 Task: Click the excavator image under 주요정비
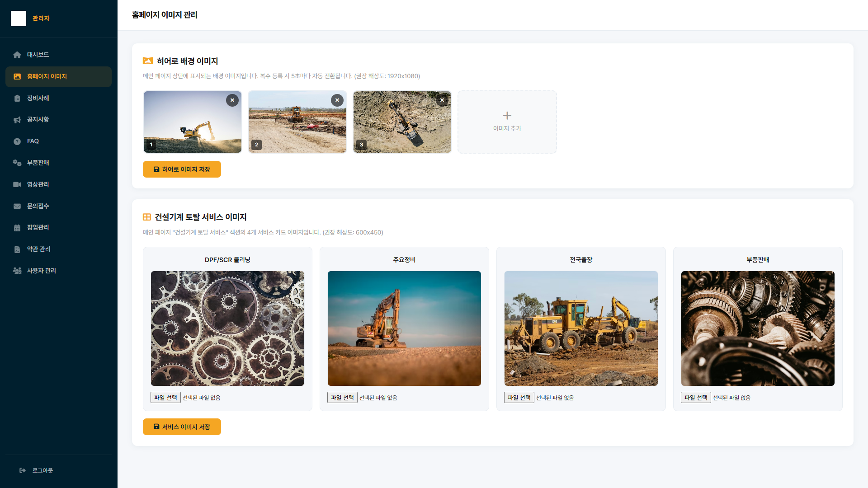pos(404,328)
